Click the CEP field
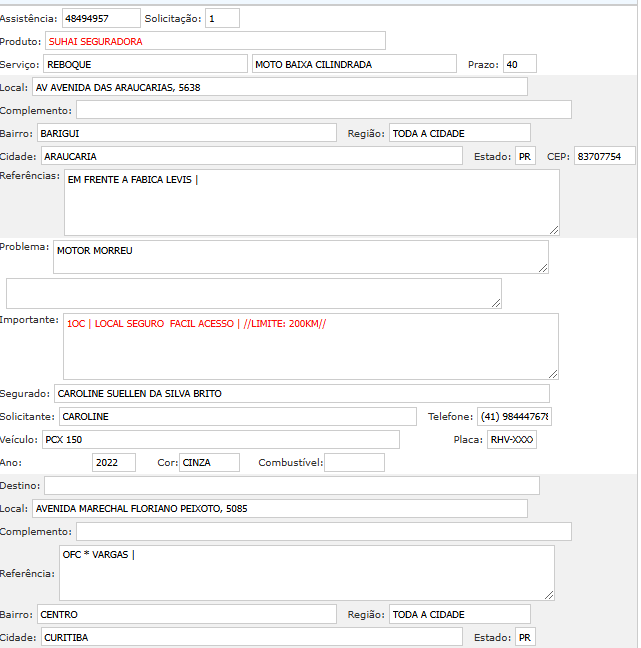 [604, 156]
